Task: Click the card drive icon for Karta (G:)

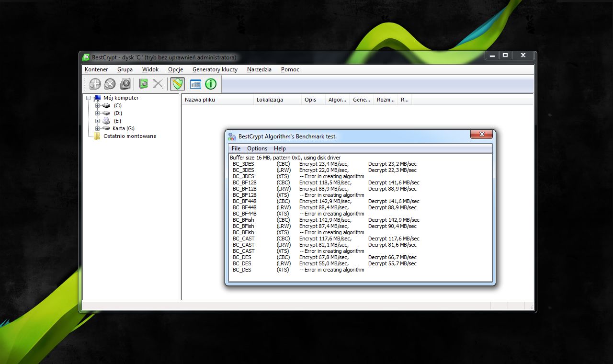Action: [106, 128]
